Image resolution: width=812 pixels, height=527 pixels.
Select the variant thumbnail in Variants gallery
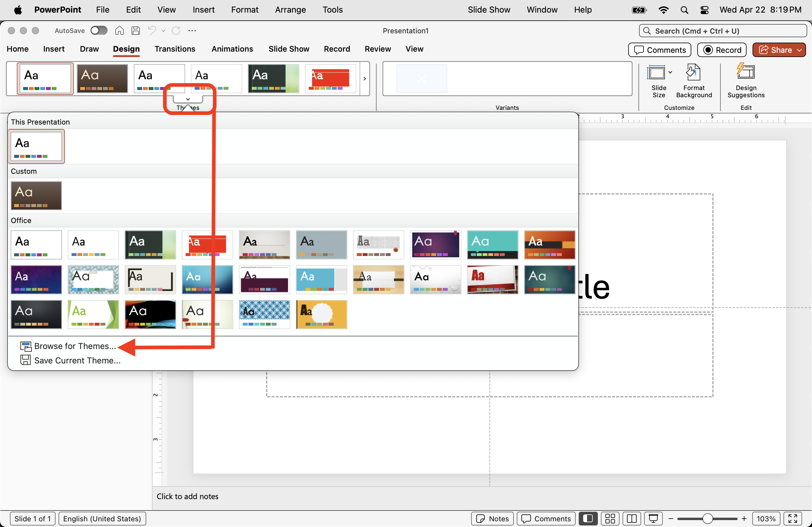pyautogui.click(x=422, y=78)
